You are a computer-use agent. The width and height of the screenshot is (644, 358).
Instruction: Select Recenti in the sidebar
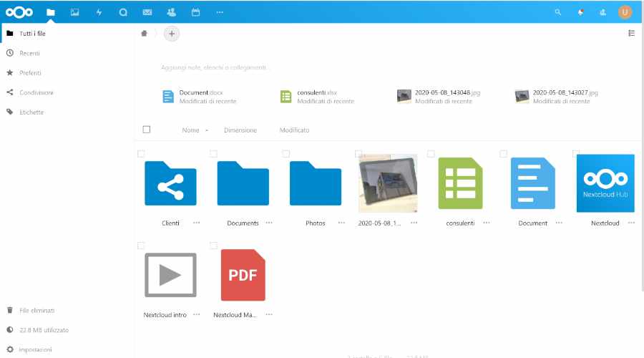click(30, 53)
